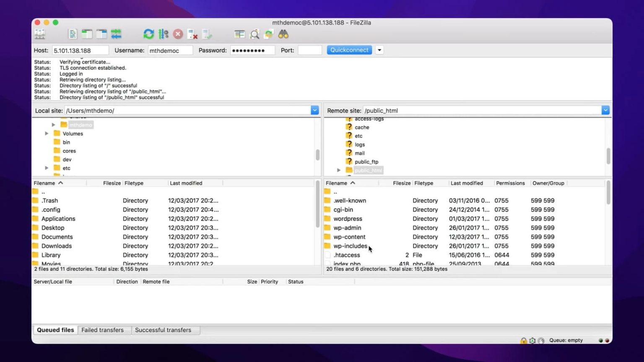Expand the public_html remote tree folder

pyautogui.click(x=339, y=170)
